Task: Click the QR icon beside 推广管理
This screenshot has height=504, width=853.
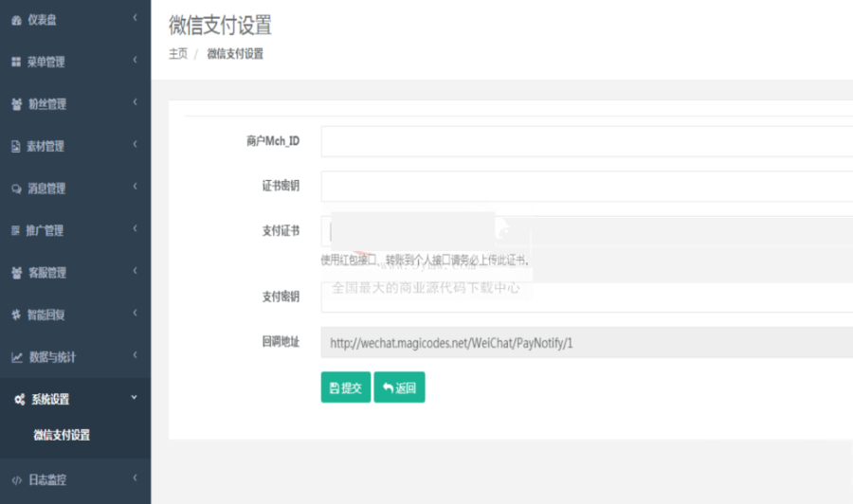Action: 16,230
